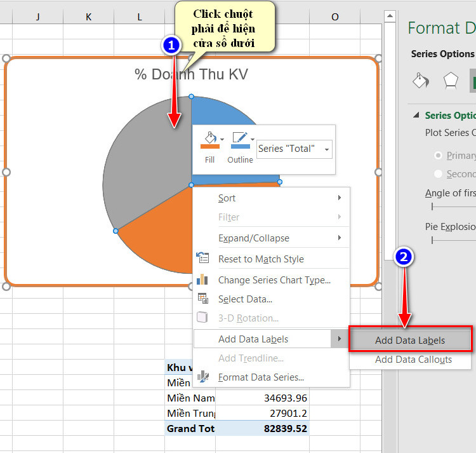
Task: Select the Primary Axis radio button
Action: tap(438, 156)
